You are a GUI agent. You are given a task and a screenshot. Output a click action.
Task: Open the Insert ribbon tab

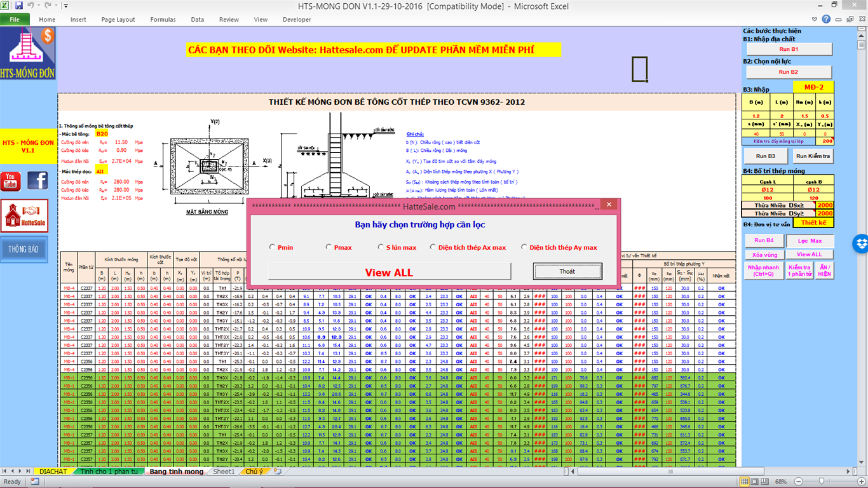78,20
